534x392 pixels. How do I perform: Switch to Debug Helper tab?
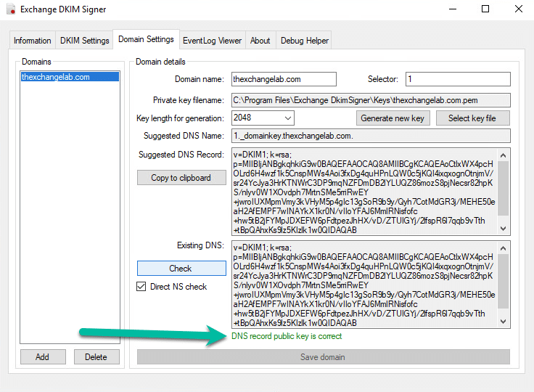(x=305, y=41)
